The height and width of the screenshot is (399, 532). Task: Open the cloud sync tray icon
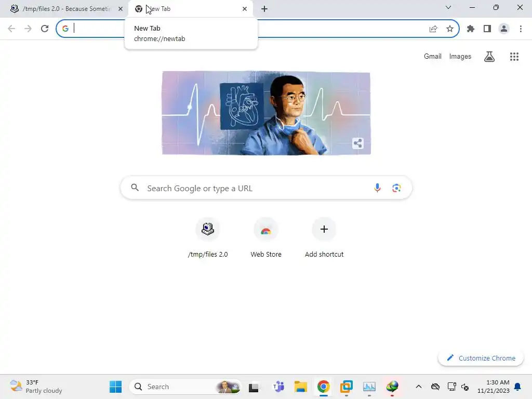pos(435,387)
